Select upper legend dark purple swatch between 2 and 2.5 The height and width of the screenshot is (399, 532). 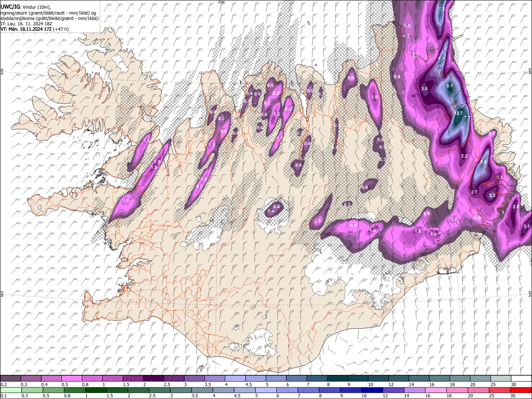153,378
